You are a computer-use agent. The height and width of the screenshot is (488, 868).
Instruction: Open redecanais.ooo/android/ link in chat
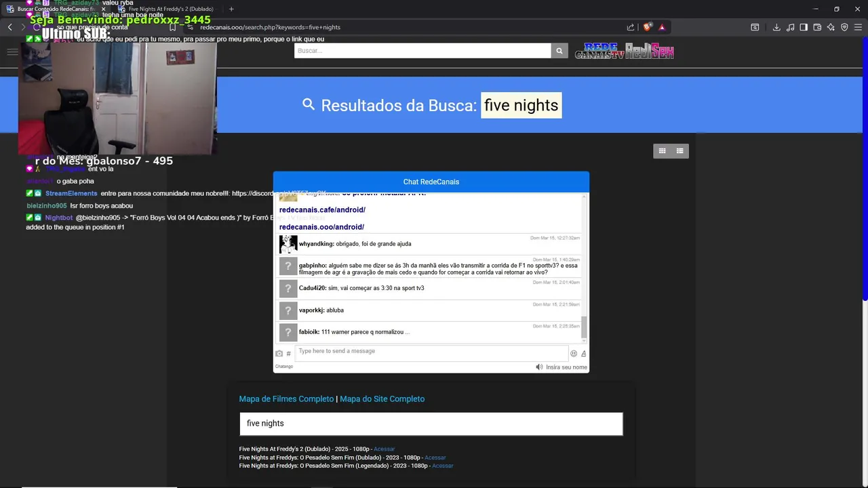(x=321, y=227)
